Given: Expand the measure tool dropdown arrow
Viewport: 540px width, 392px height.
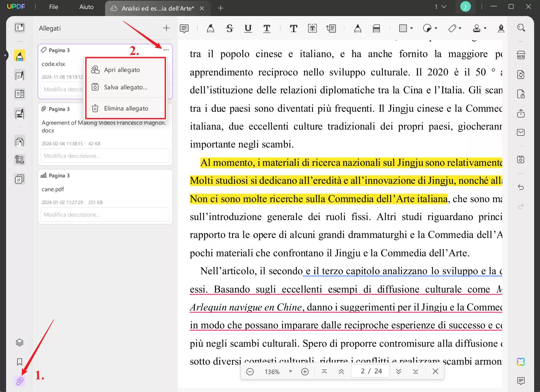Looking at the screenshot, I should pos(460,28).
